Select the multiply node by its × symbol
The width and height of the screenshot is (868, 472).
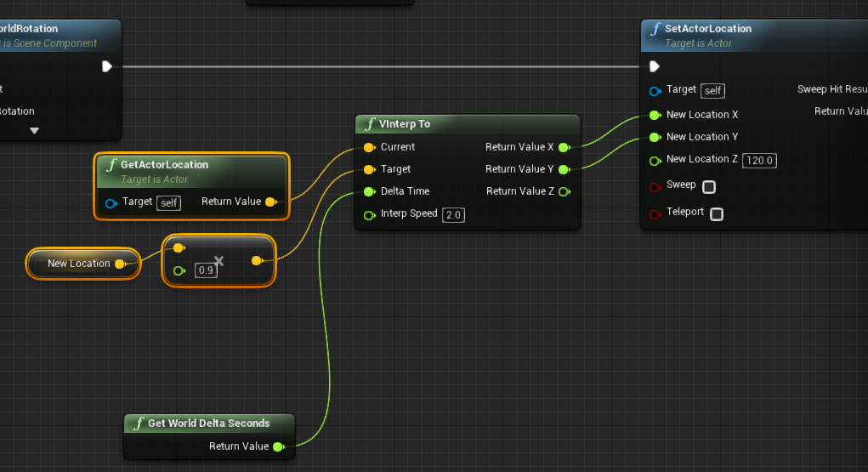point(219,261)
